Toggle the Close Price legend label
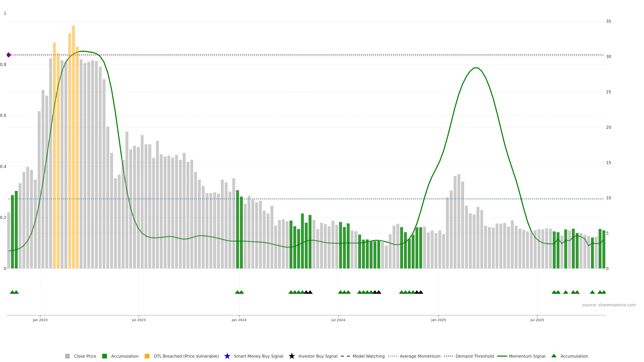644x362 pixels. click(85, 356)
